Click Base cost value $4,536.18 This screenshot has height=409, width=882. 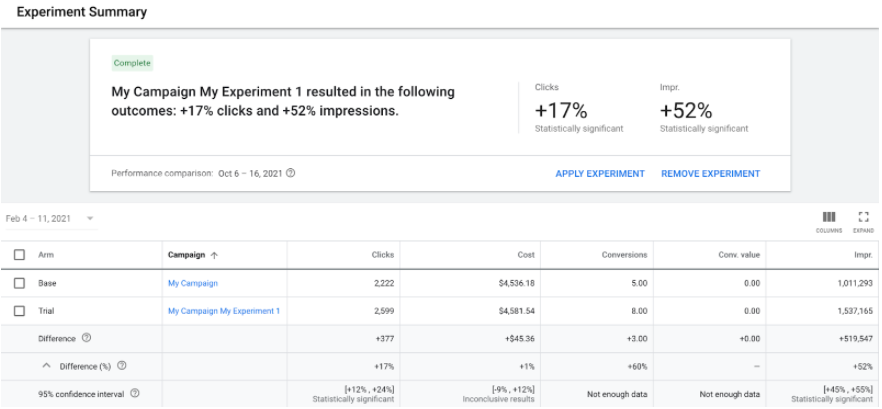[x=516, y=283]
